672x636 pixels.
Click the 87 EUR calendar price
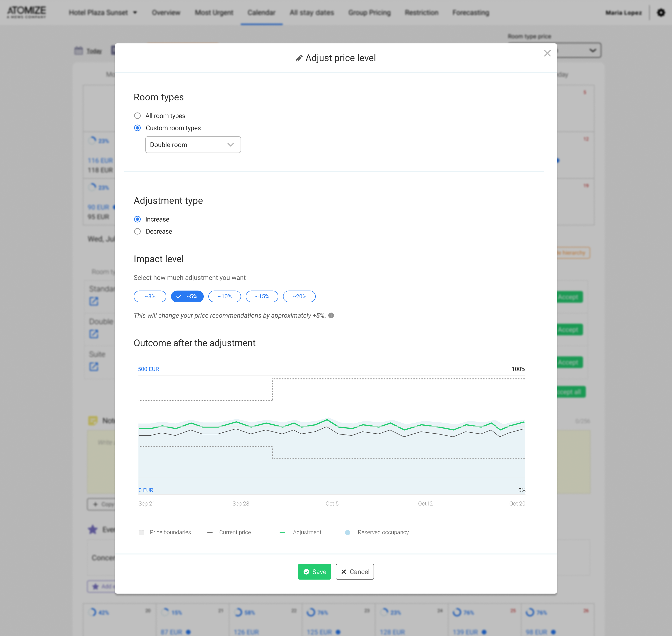(x=171, y=632)
